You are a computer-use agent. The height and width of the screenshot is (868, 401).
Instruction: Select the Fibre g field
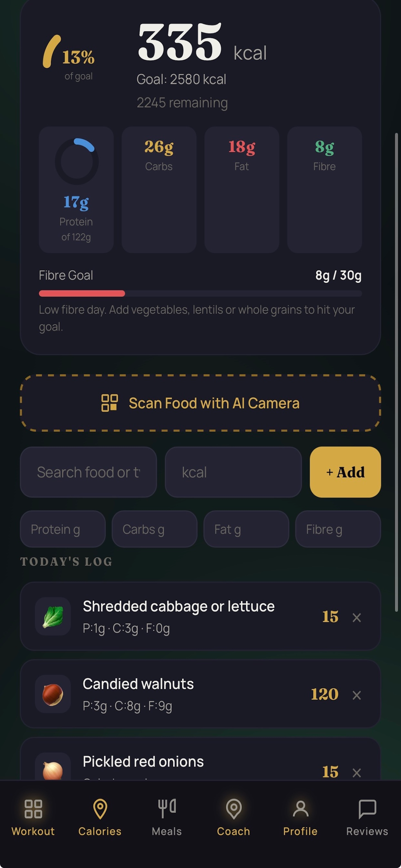338,529
